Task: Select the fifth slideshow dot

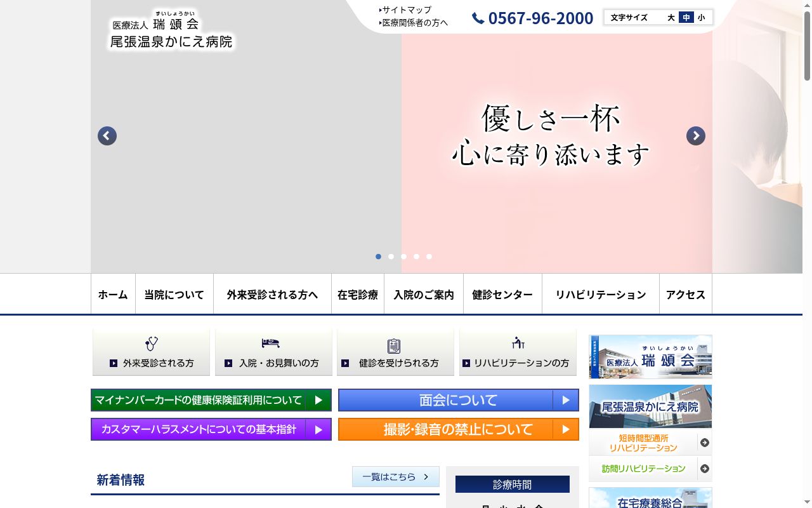Action: click(429, 257)
